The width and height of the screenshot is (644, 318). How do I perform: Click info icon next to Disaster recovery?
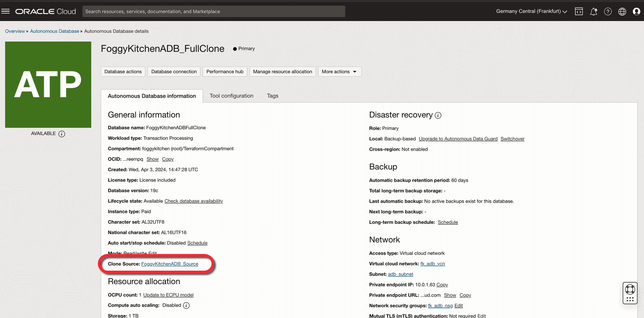[x=438, y=115]
